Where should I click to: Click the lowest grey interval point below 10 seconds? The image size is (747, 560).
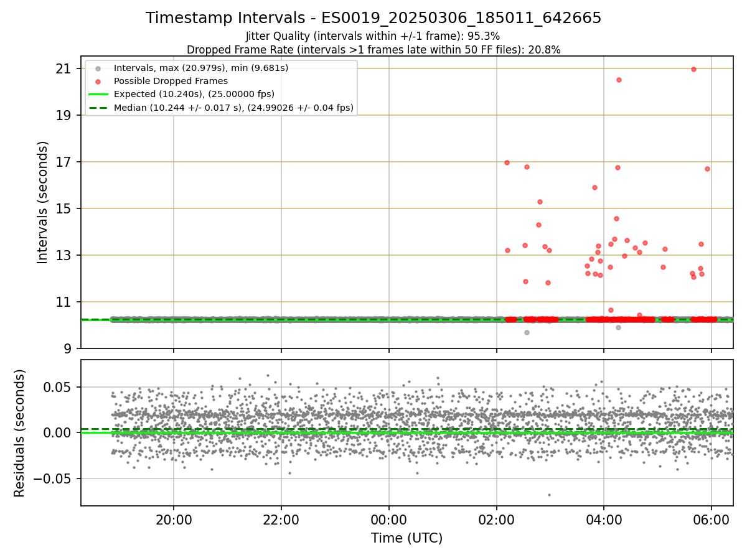527,332
